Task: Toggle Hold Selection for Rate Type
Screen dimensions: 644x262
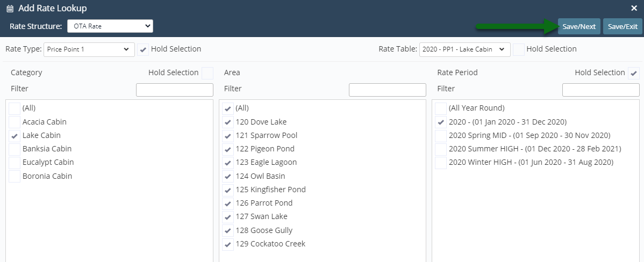Action: coord(143,49)
